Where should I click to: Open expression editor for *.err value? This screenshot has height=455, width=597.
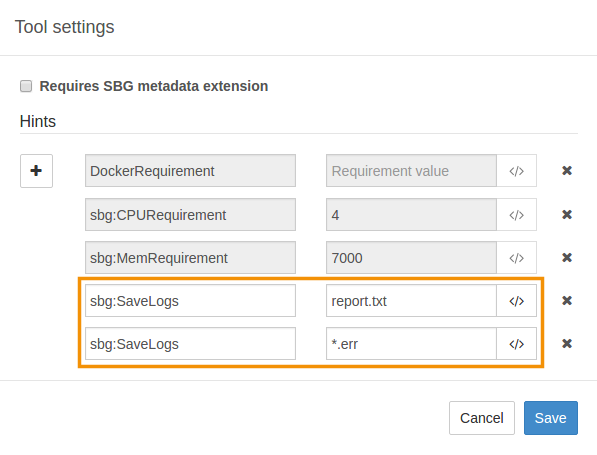point(517,344)
